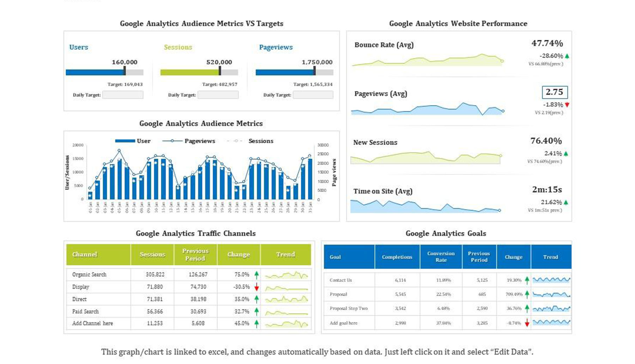Viewport: 635px width, 364px height.
Task: Click the User legend entry in chart
Action: coord(133,141)
